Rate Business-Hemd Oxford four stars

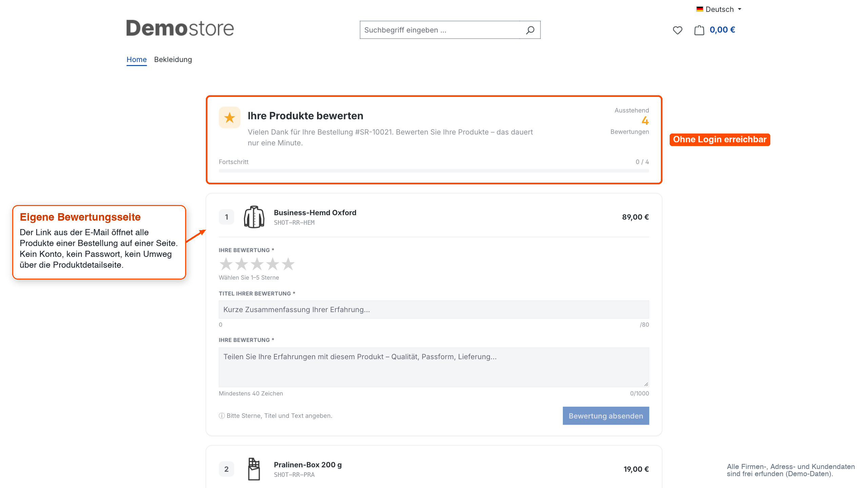273,264
